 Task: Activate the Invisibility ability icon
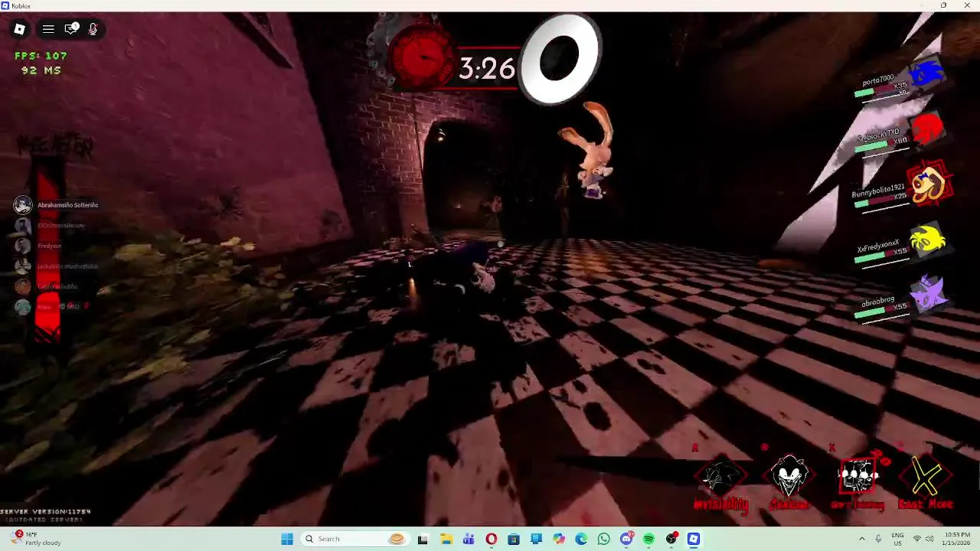[x=720, y=477]
